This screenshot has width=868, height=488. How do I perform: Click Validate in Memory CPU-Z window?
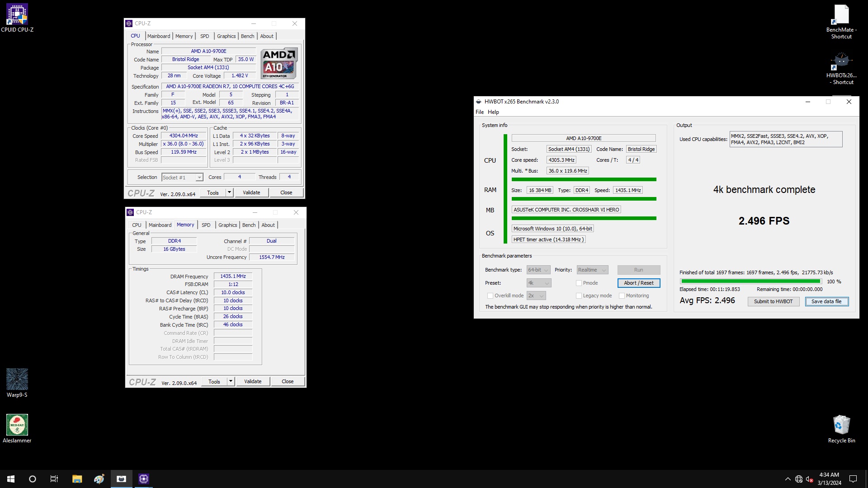click(253, 381)
